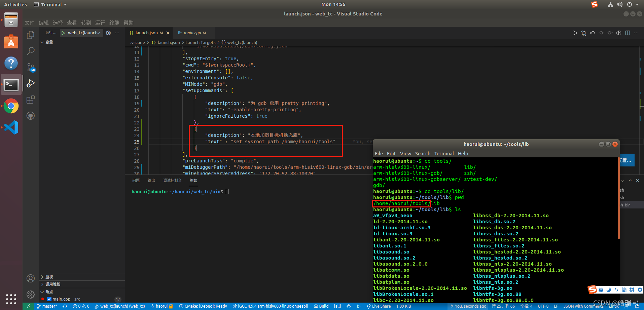
Task: Open changes with the compare icon
Action: (x=584, y=33)
